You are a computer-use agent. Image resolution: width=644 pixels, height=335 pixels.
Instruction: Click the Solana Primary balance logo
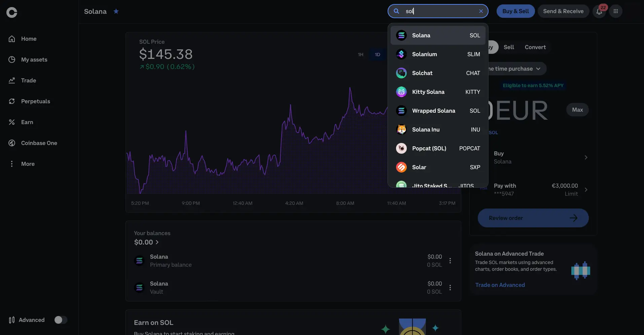[139, 261]
